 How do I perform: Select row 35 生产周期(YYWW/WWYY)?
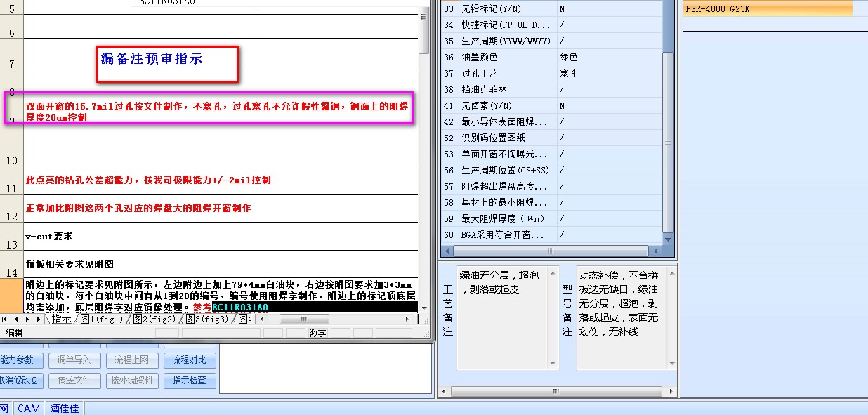click(x=552, y=41)
